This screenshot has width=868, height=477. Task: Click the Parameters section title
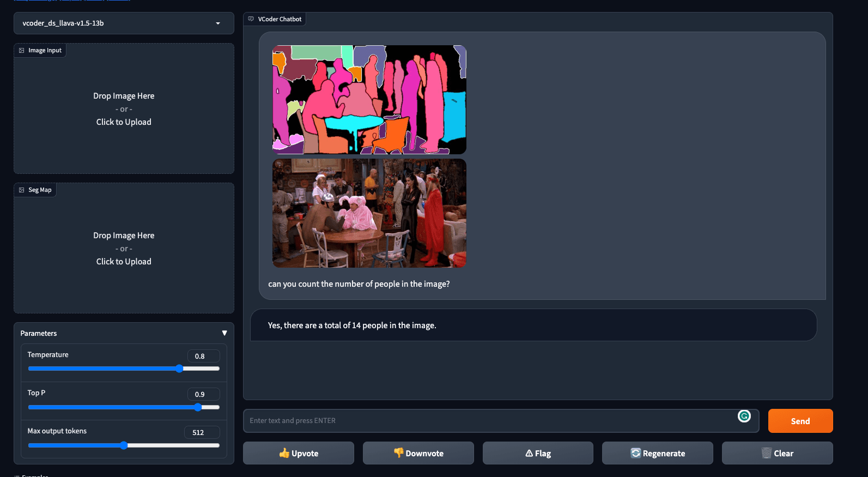tap(39, 333)
